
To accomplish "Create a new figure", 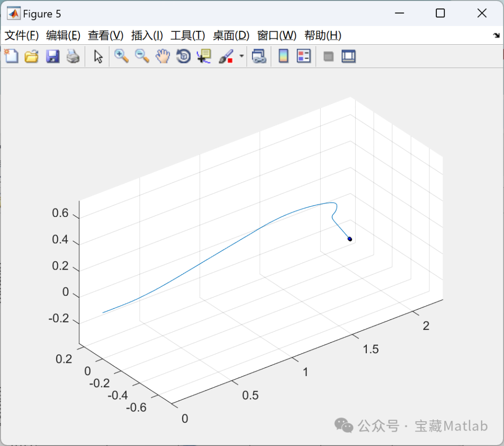I will [x=11, y=56].
